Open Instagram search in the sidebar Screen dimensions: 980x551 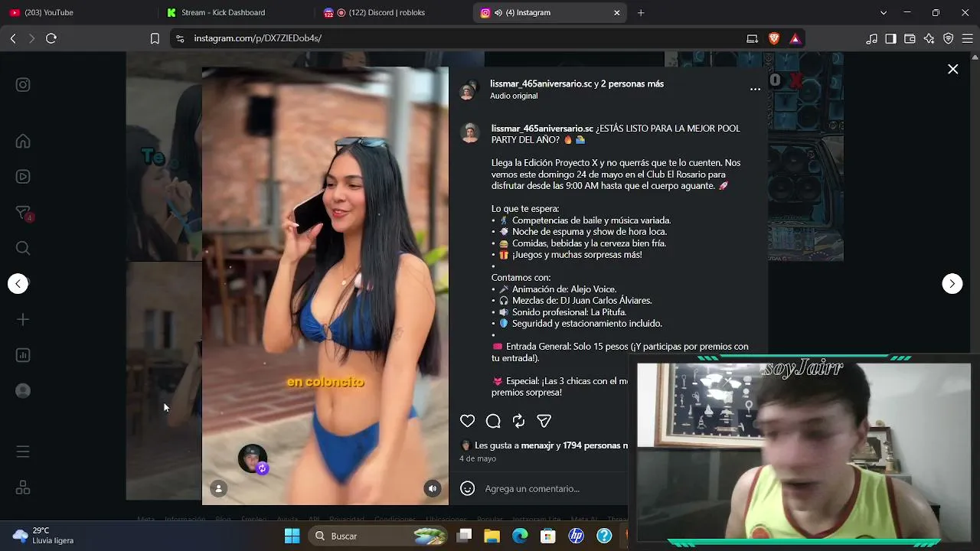click(23, 248)
